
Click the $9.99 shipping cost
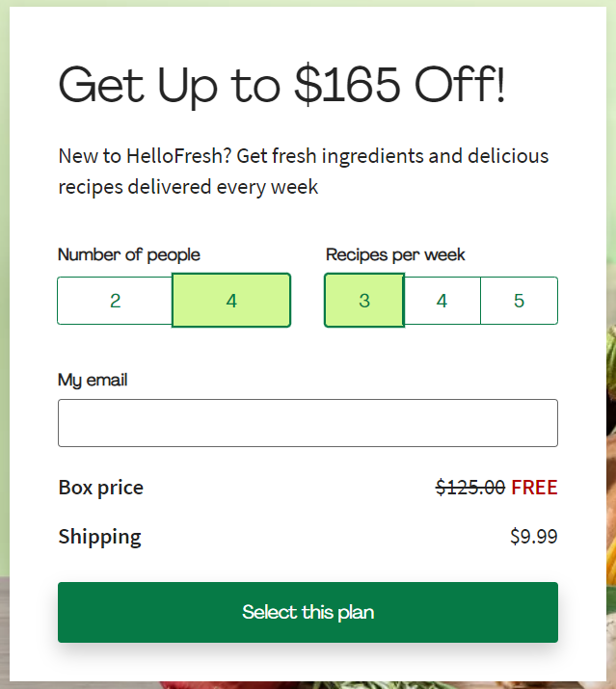point(534,537)
